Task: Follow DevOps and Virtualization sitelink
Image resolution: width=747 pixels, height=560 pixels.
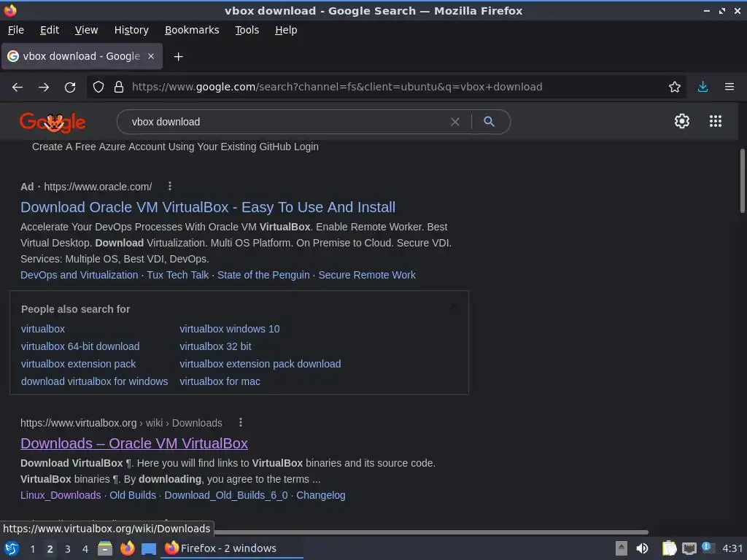Action: point(79,275)
